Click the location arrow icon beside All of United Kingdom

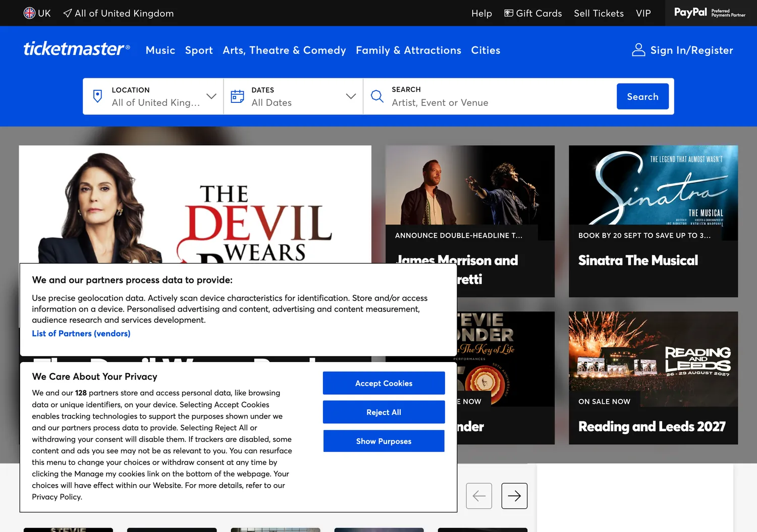pos(67,13)
